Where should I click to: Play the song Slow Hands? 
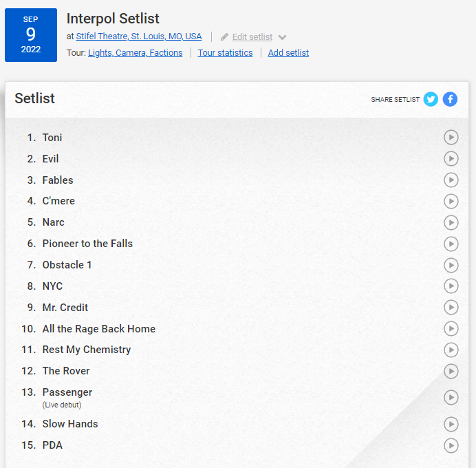pyautogui.click(x=451, y=424)
